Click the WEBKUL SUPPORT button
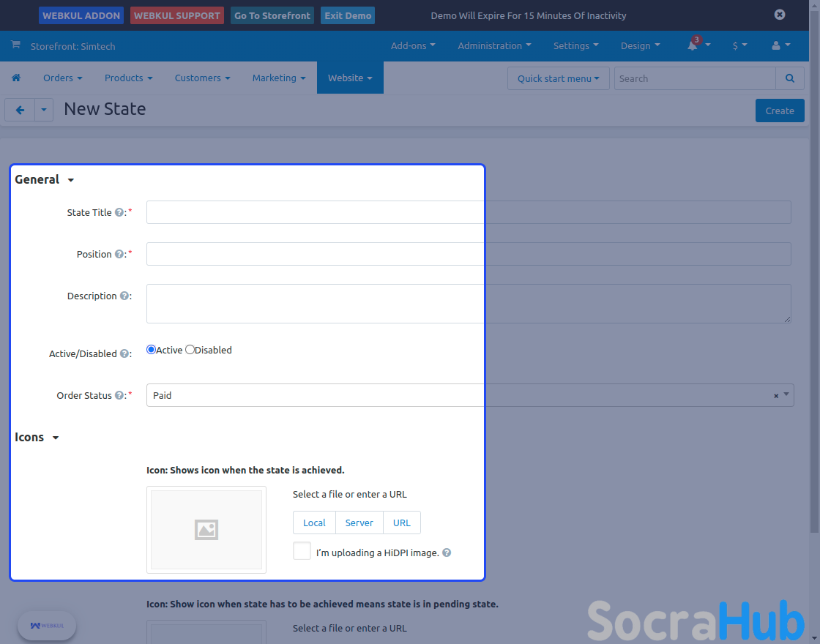Viewport: 820px width, 644px height. [176, 15]
